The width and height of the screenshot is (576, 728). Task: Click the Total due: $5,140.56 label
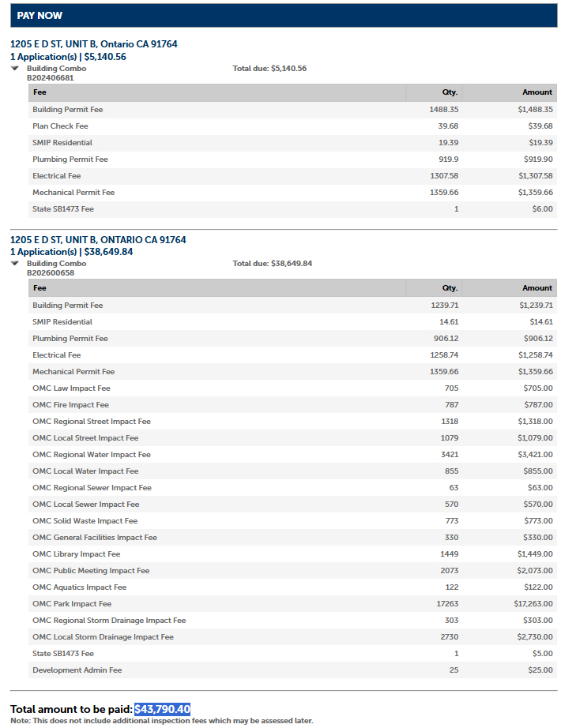269,69
